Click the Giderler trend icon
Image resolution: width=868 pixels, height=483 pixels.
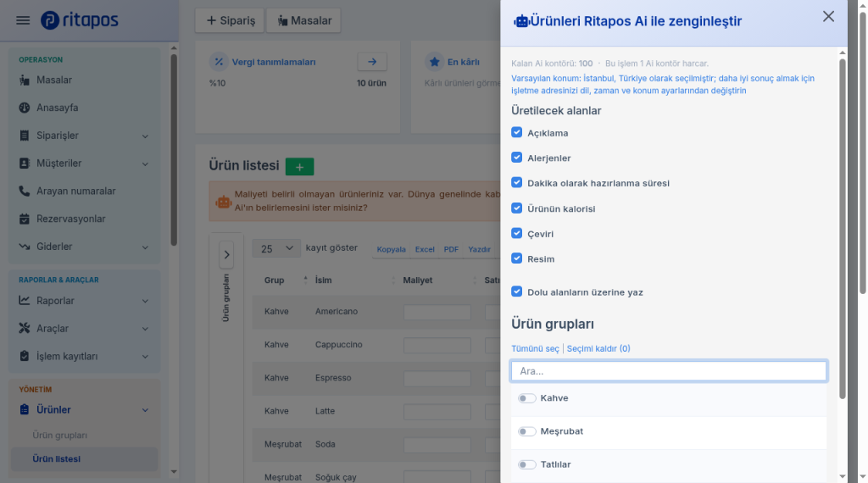(x=25, y=247)
